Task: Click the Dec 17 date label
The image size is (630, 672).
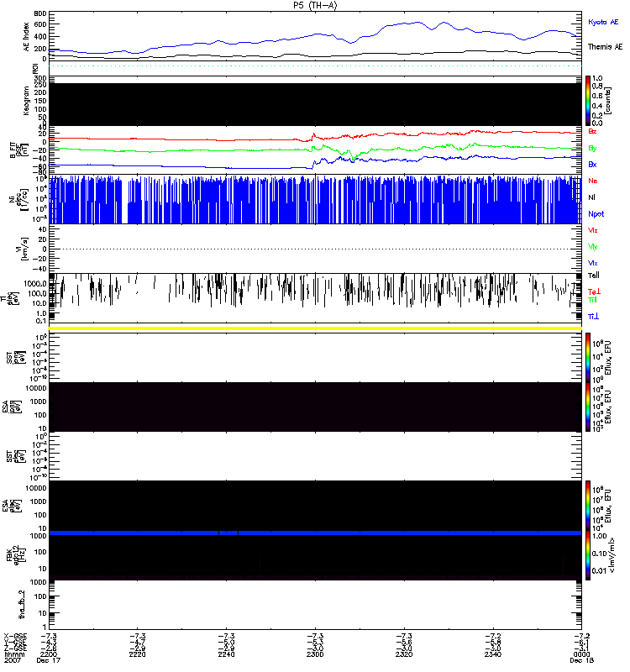Action: tap(49, 660)
